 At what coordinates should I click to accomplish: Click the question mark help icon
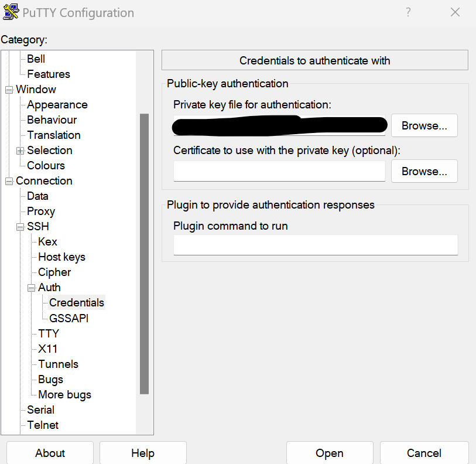(408, 12)
